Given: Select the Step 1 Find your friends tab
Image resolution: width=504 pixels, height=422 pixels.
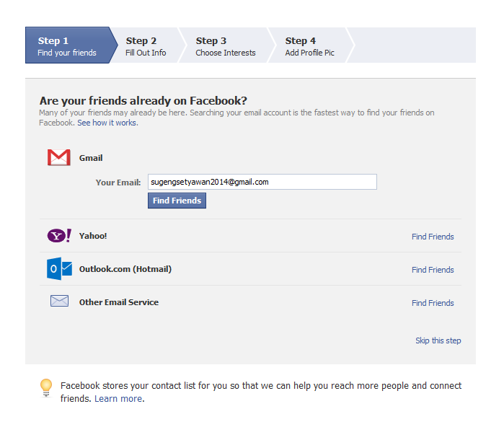Looking at the screenshot, I should click(71, 45).
